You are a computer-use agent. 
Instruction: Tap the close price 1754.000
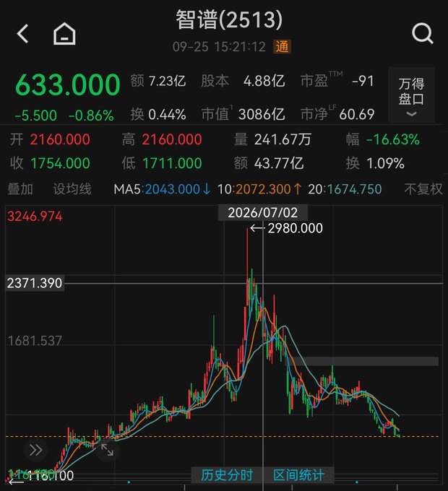point(60,163)
